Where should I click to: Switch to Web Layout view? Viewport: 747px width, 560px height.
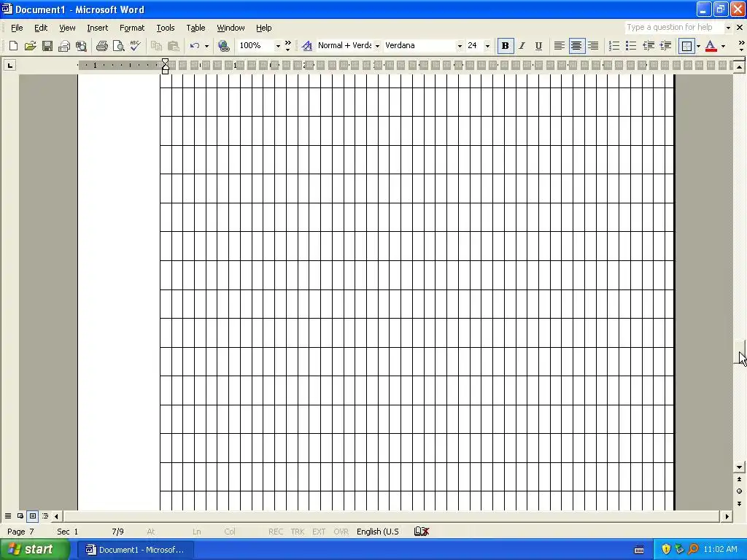coord(20,516)
